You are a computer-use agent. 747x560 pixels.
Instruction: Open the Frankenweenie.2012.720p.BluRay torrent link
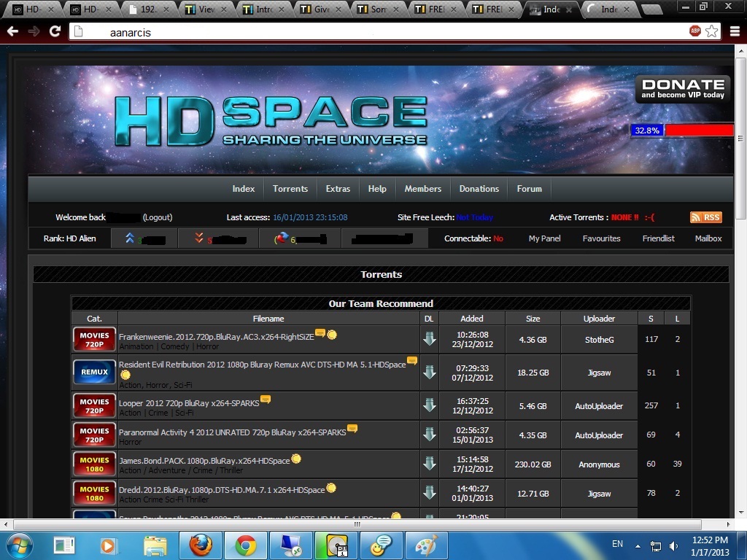[x=216, y=337]
